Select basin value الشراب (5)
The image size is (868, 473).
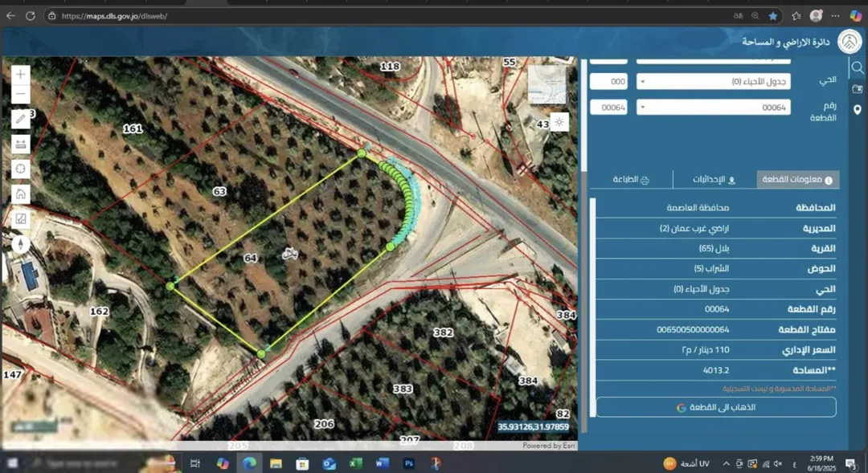pos(711,268)
